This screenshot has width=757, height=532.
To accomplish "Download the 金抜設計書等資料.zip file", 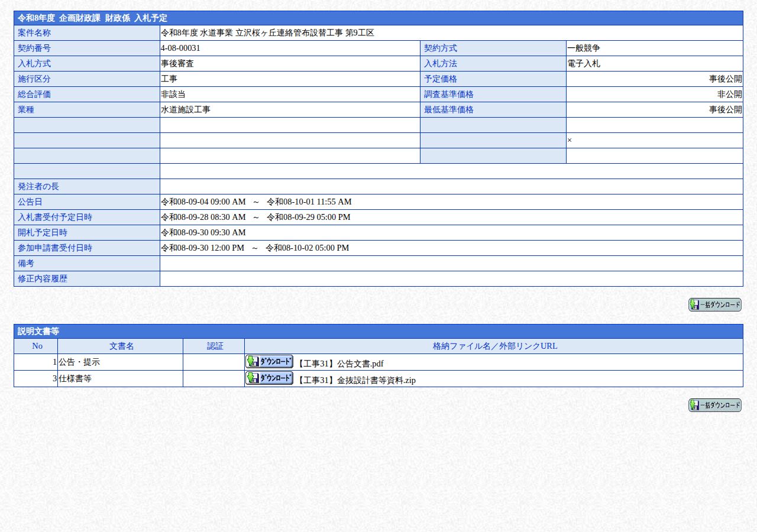I will (x=269, y=378).
